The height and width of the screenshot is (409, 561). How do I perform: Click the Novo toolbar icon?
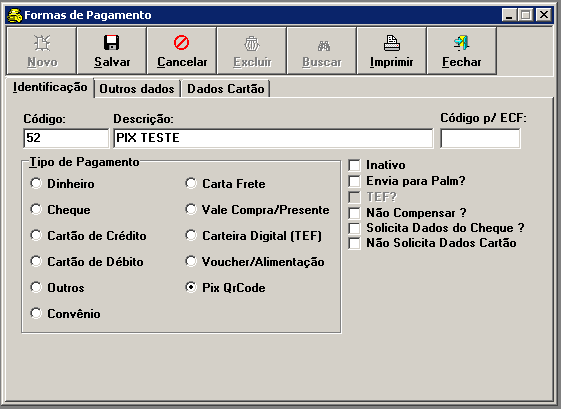42,43
